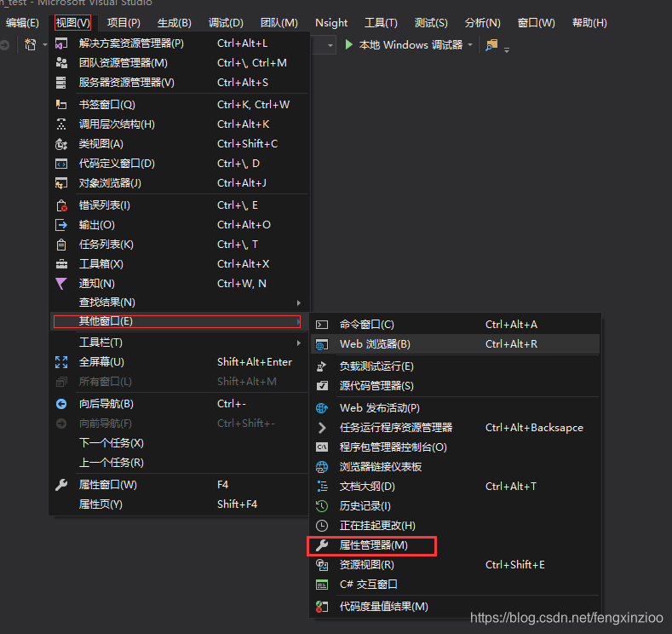Open the 分析(N) menu
This screenshot has height=634, width=672.
[483, 23]
